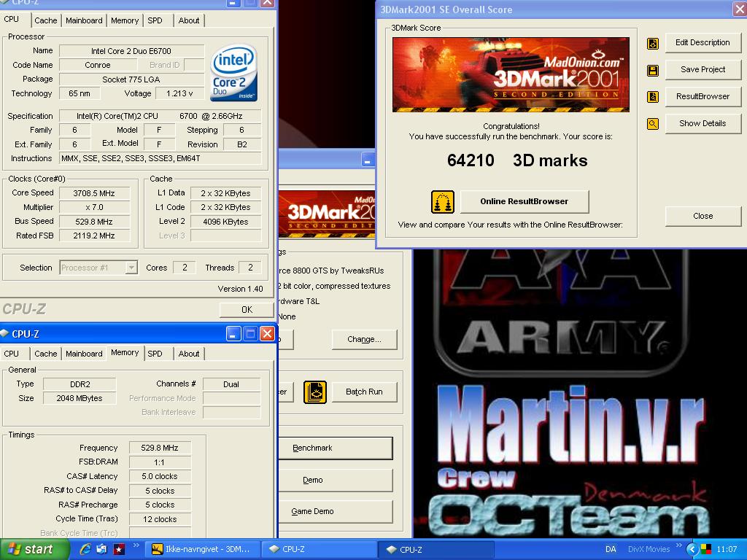
Task: Expand hidden system tray icons arrow
Action: 692,550
